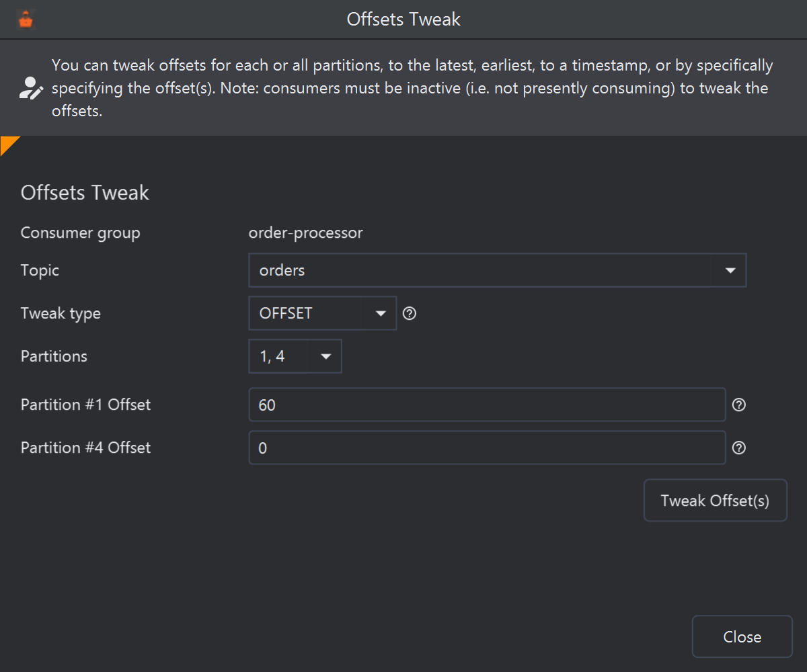807x672 pixels.
Task: Click the Partitions label
Action: click(x=54, y=356)
